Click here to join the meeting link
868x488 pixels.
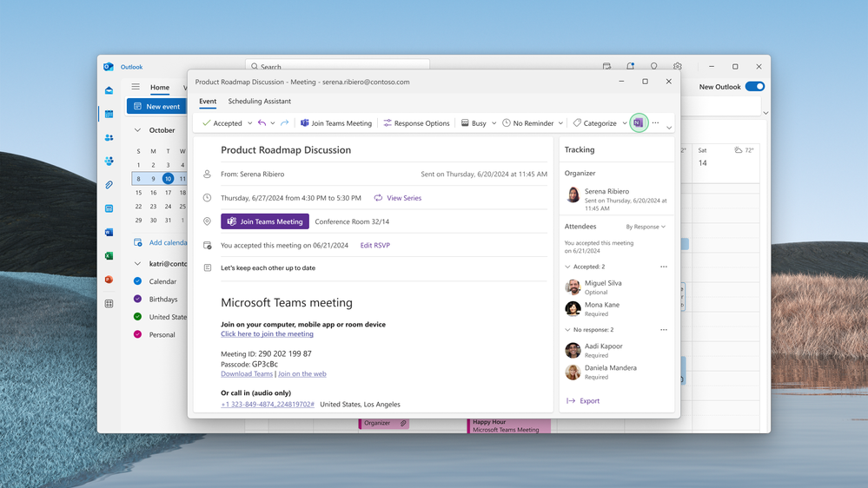(267, 333)
